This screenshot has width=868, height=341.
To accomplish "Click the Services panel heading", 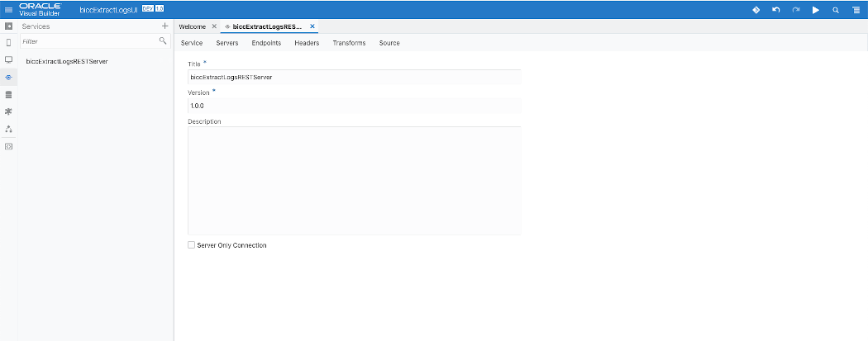I will pos(36,26).
